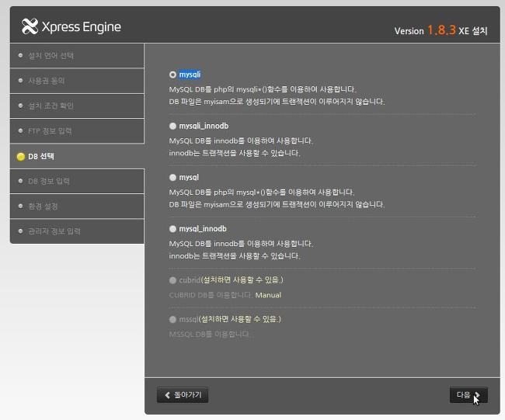Click the mssql (설치하면 사용할 수 있음) label

[230, 319]
